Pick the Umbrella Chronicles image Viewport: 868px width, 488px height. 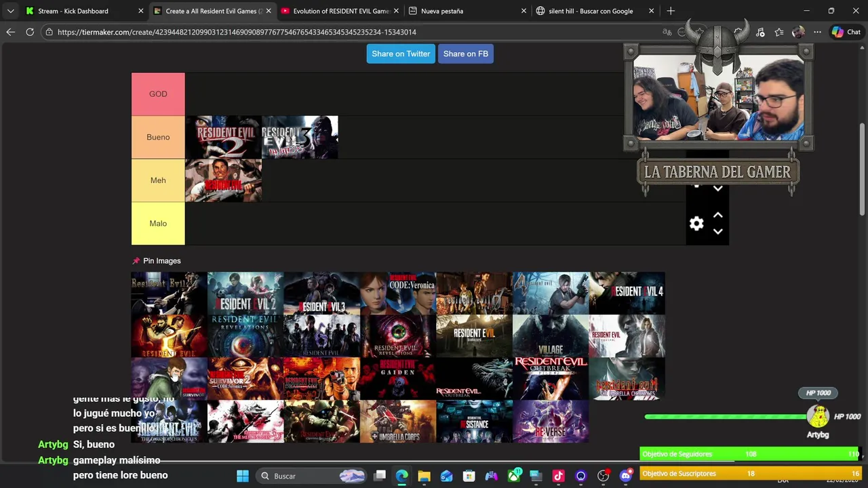pos(627,379)
